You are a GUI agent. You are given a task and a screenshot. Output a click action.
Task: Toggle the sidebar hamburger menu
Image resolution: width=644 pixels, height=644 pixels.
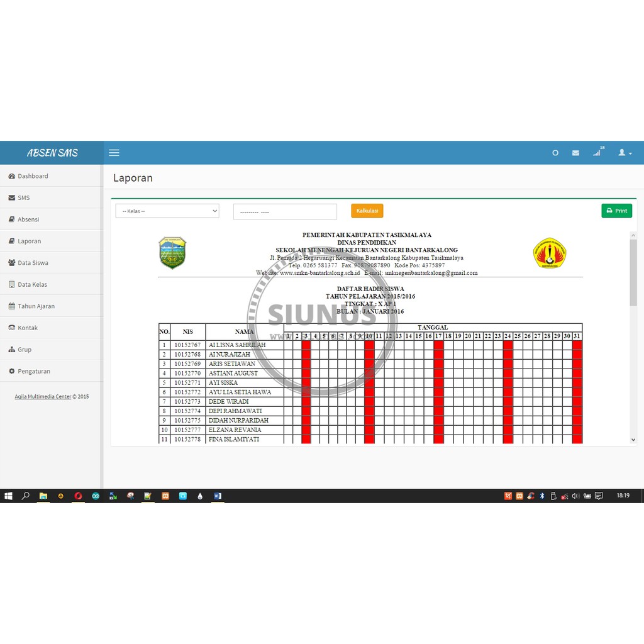click(114, 153)
